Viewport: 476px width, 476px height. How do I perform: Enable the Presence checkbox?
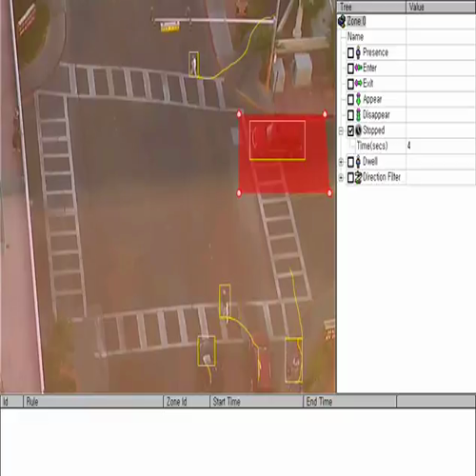pyautogui.click(x=350, y=52)
